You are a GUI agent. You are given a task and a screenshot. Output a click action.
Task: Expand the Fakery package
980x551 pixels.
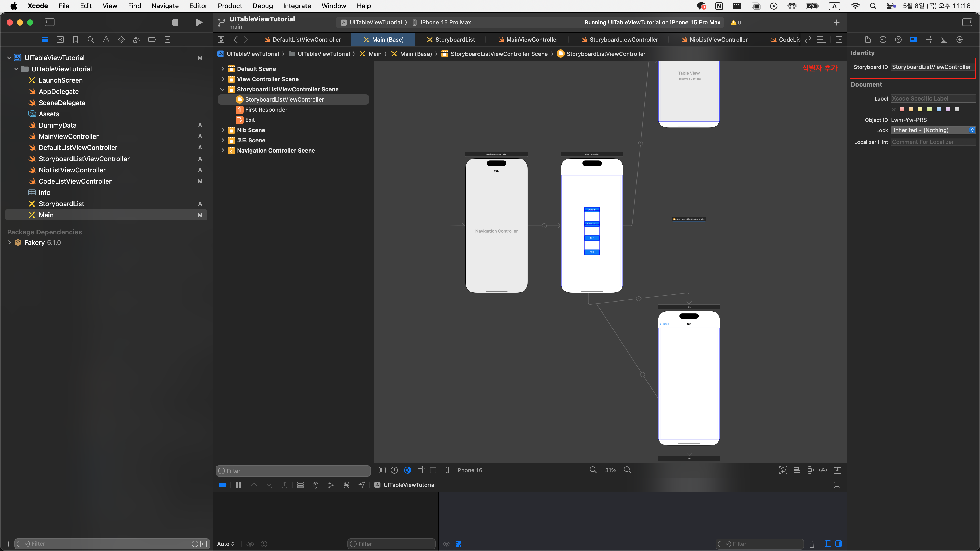[x=9, y=242]
